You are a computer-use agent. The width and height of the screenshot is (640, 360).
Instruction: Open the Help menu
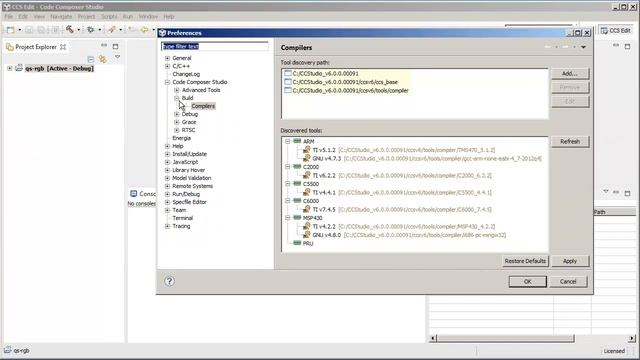(x=169, y=16)
